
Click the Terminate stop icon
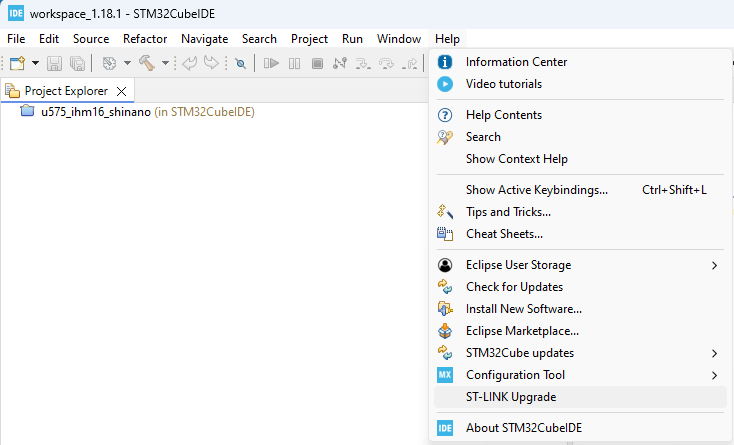tap(317, 63)
